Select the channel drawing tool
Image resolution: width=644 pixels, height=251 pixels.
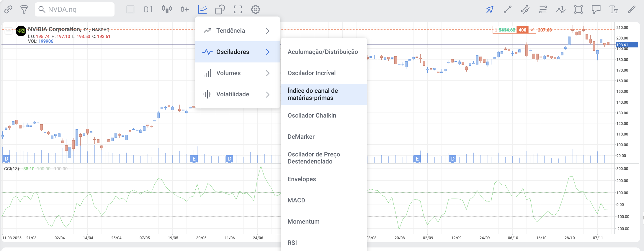coord(525,9)
